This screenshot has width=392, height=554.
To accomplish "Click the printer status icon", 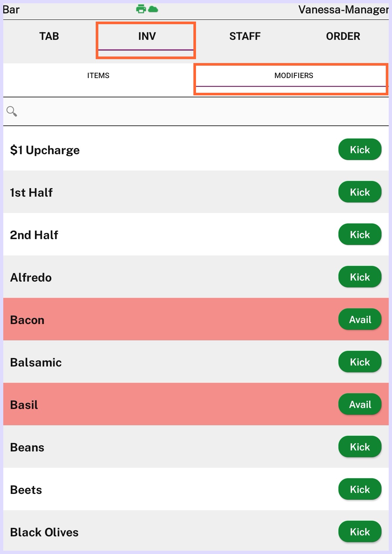I will point(141,9).
